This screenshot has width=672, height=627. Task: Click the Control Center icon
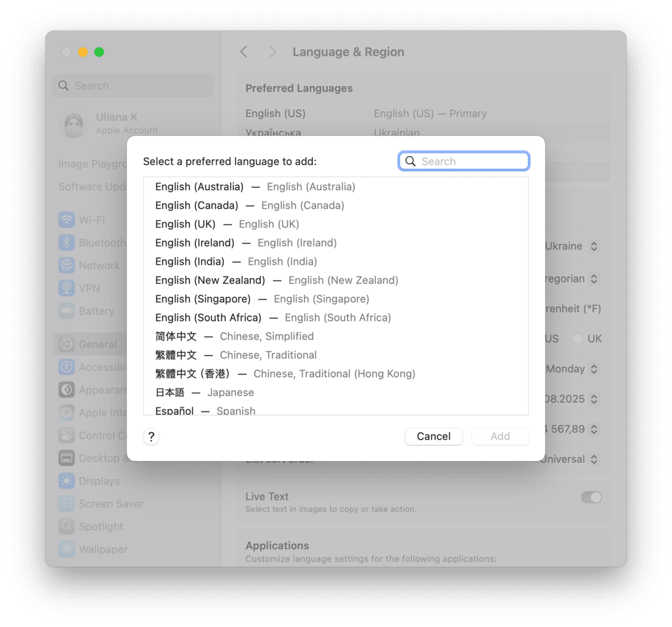click(x=67, y=435)
